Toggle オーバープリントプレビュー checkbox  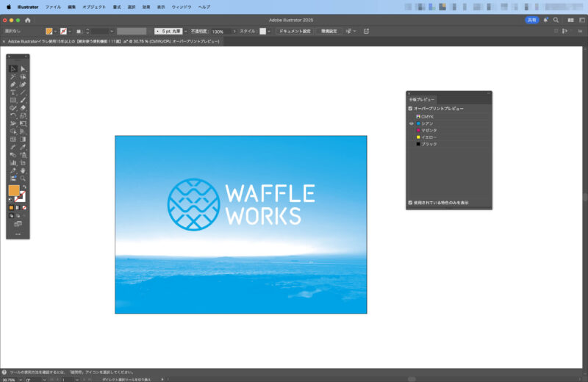(x=411, y=108)
